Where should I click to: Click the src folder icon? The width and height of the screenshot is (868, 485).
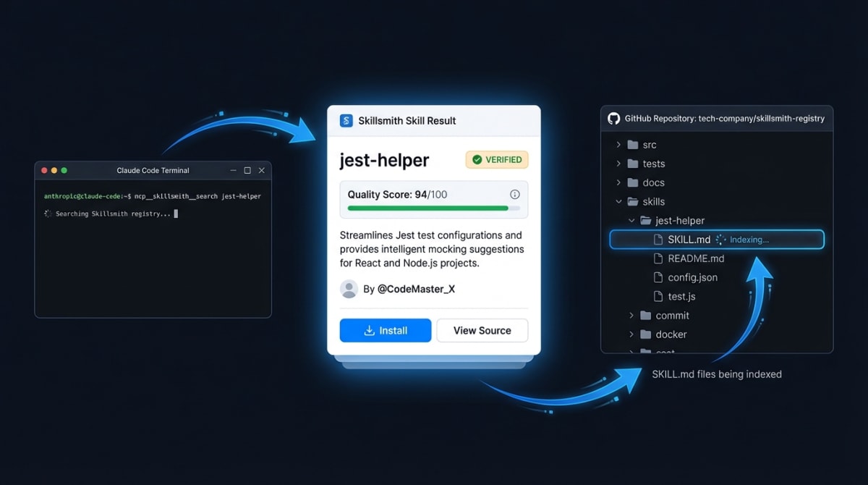[x=633, y=145]
